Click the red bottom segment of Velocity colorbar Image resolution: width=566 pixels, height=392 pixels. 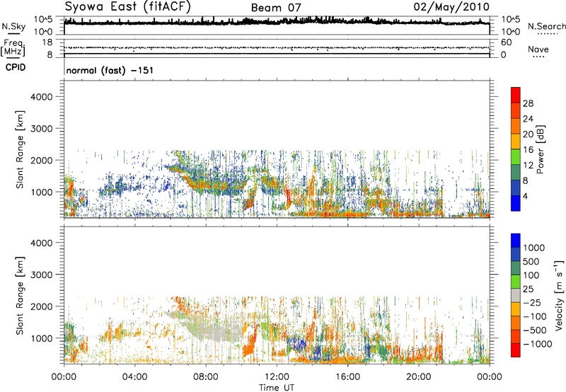(516, 350)
